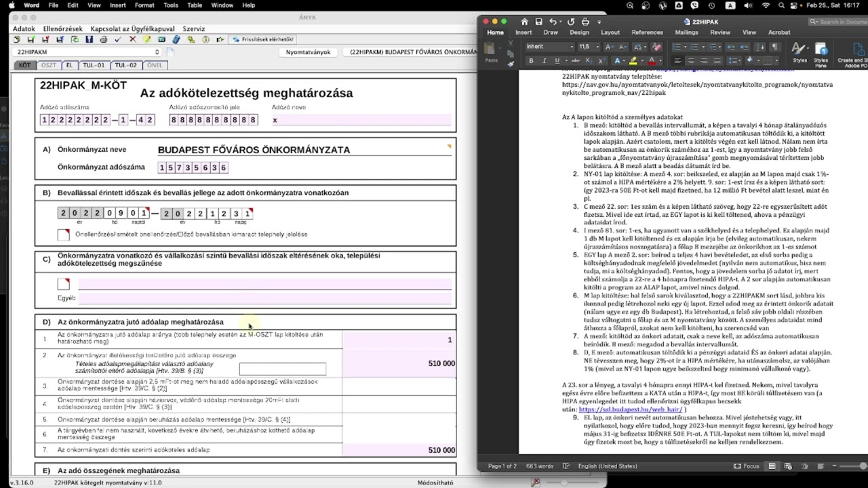Click the Subscript icon in Word ribbon
Image resolution: width=868 pixels, height=488 pixels.
coord(589,60)
